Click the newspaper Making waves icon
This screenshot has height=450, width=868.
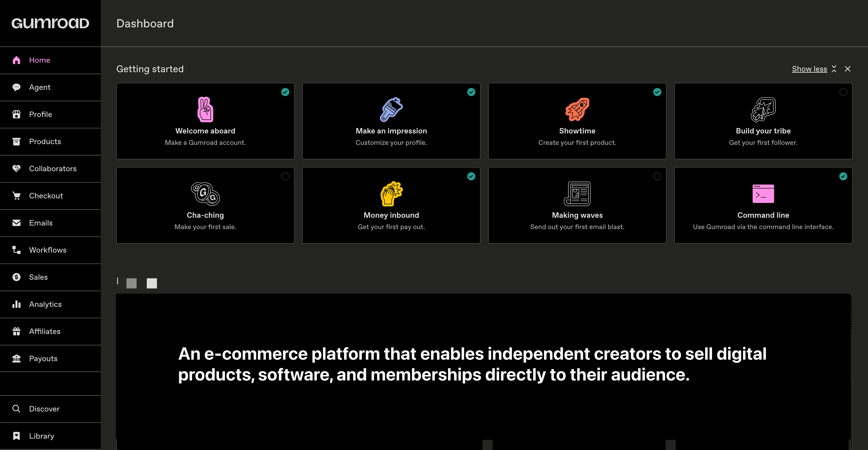point(577,194)
